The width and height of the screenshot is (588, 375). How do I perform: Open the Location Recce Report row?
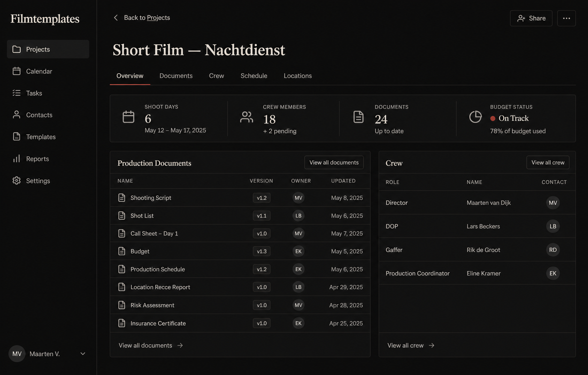(x=240, y=287)
